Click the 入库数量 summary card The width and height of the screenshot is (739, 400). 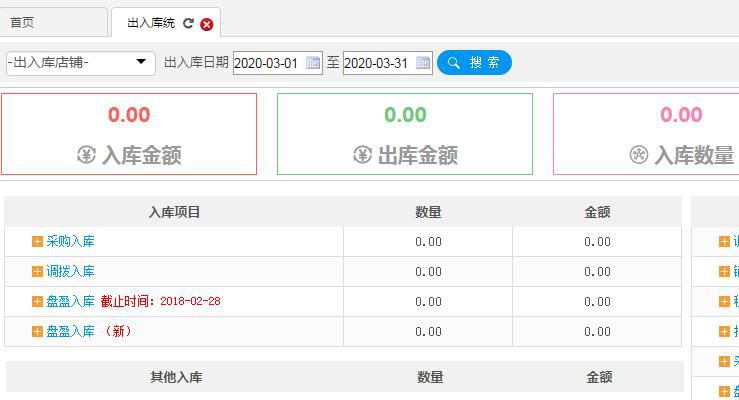tap(646, 134)
